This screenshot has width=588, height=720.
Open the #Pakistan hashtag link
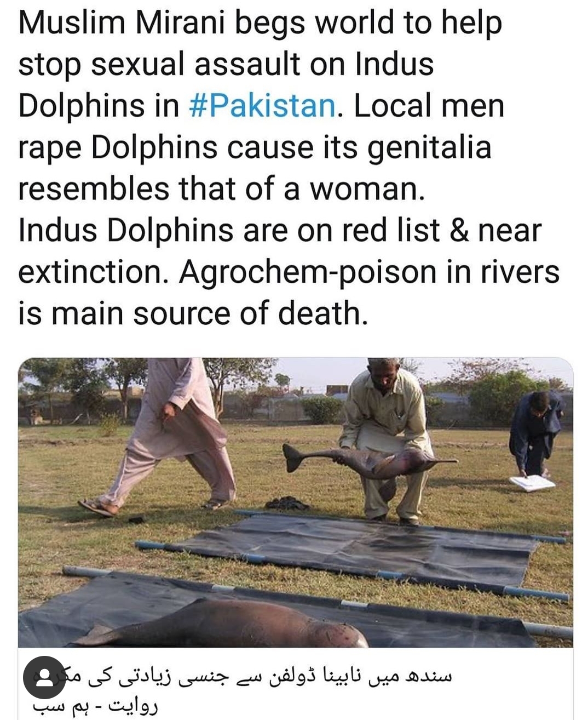click(x=262, y=106)
